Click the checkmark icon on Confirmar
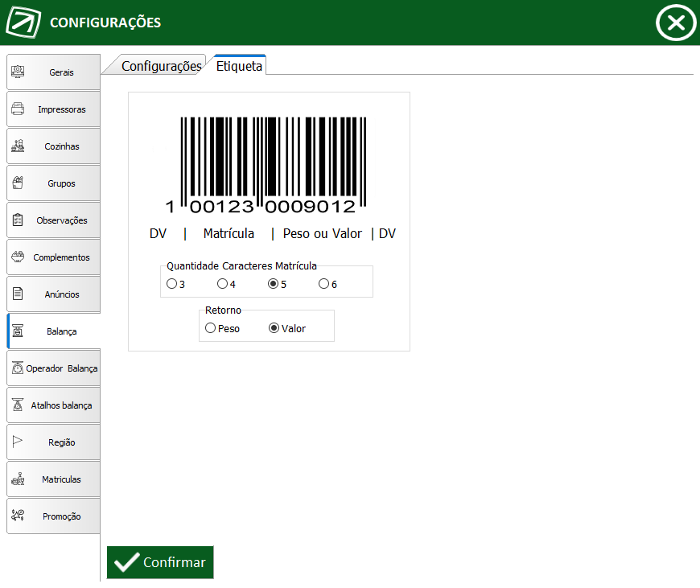Screen dimensions: 700x588 [x=127, y=562]
